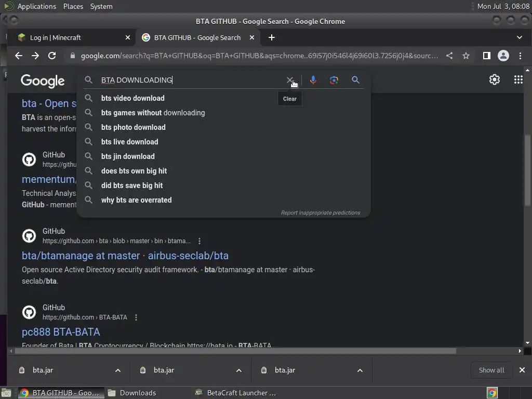
Task: Toggle Chrome side panel
Action: 486,56
